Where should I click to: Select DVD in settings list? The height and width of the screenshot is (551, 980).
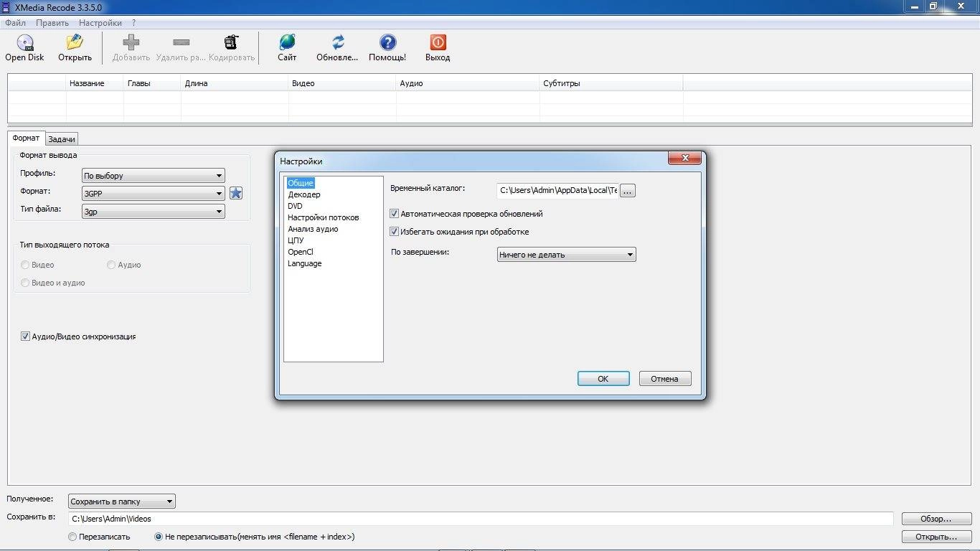295,206
